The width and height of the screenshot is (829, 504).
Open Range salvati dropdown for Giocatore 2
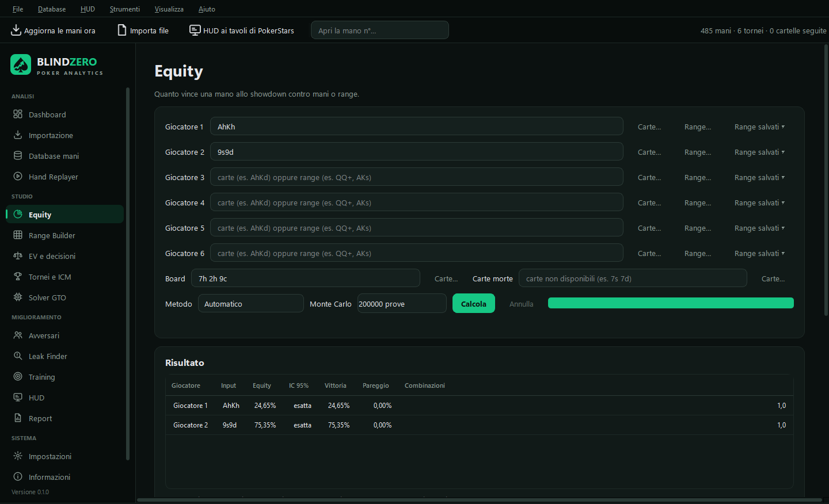click(759, 152)
